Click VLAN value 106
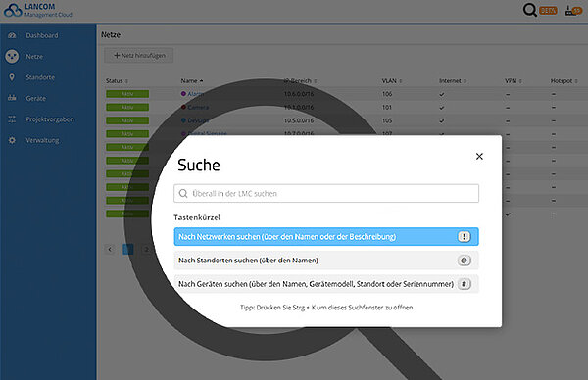This screenshot has width=588, height=380. (387, 94)
